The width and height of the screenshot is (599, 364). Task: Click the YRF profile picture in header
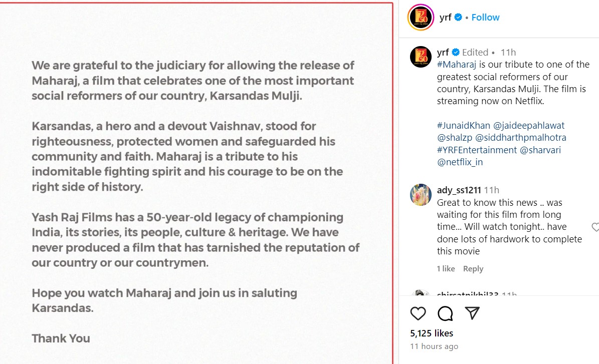pyautogui.click(x=421, y=18)
